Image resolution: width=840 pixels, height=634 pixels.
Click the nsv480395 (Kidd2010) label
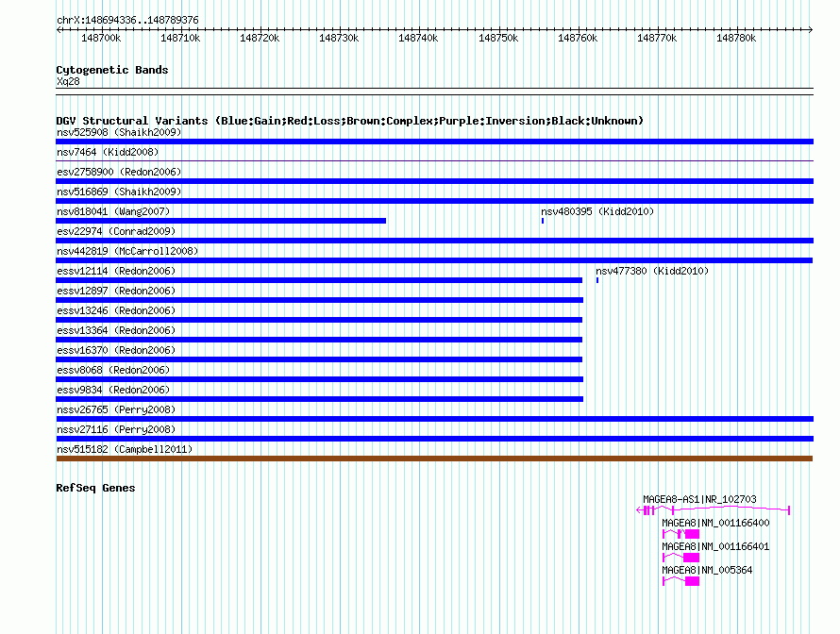point(597,211)
